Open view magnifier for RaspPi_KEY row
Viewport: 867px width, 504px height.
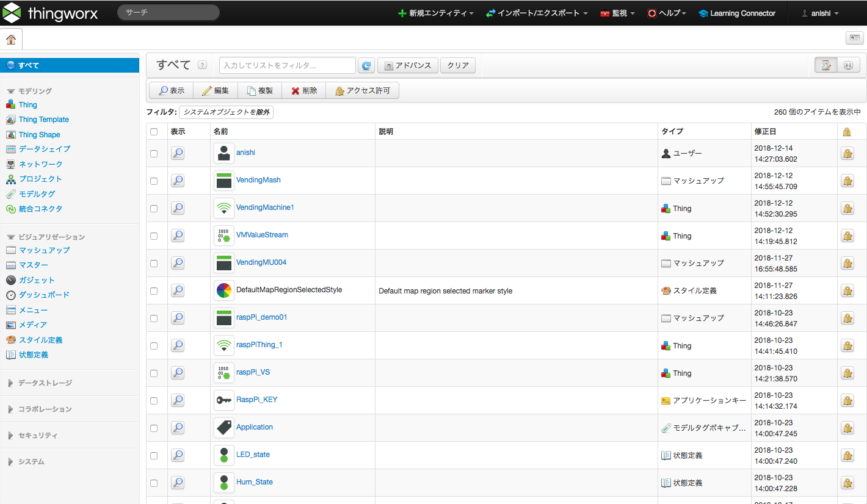click(x=178, y=400)
